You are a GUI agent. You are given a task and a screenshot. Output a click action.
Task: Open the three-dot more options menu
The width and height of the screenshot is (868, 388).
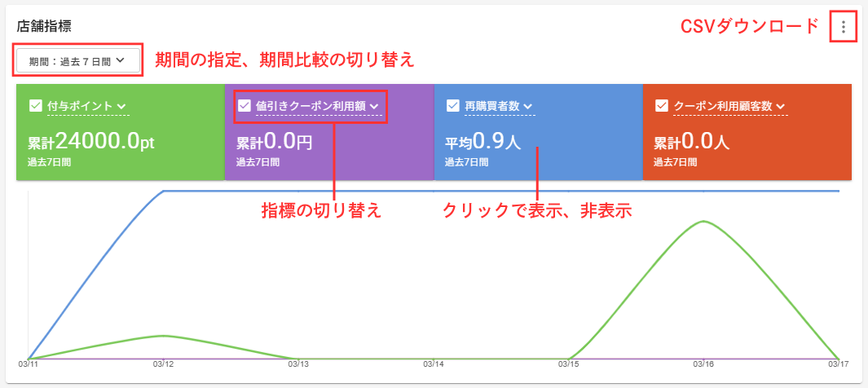pyautogui.click(x=844, y=28)
